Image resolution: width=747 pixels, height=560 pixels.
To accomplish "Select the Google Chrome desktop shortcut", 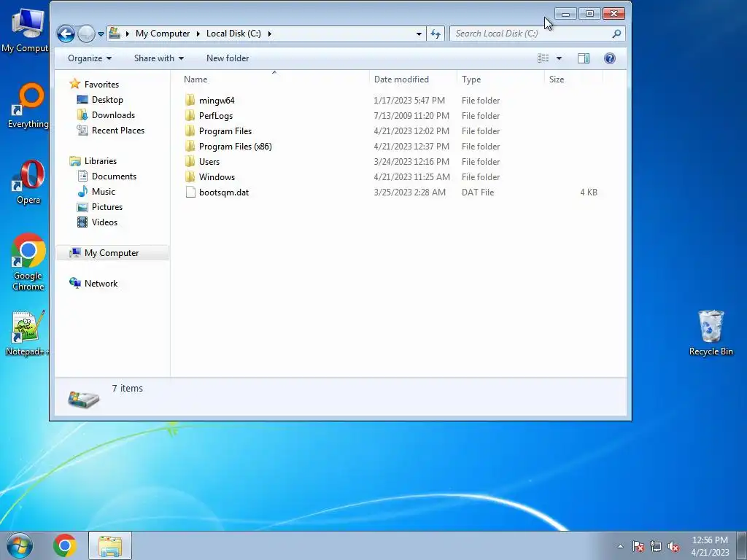I will [x=28, y=262].
